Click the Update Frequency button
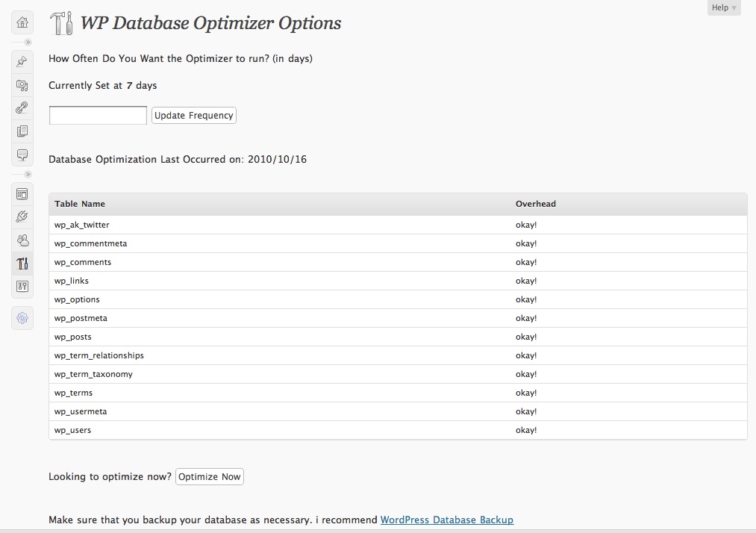The height and width of the screenshot is (533, 756). (x=194, y=115)
